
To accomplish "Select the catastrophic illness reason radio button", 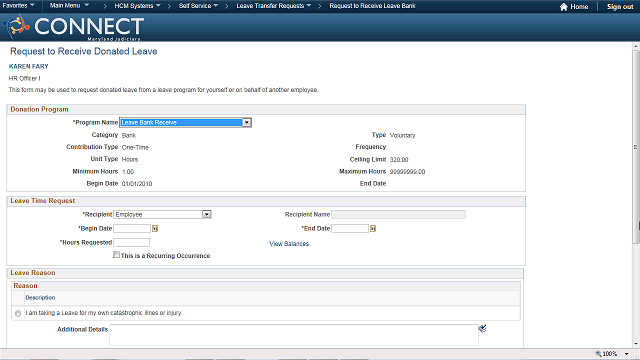I will point(18,313).
